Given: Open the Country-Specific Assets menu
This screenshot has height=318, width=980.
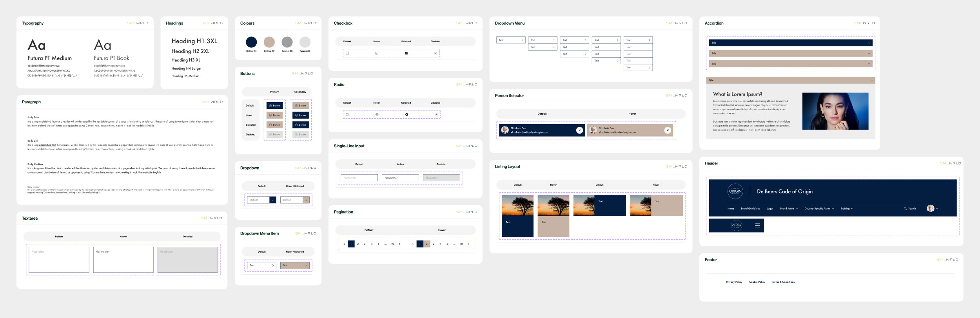Looking at the screenshot, I should point(819,209).
